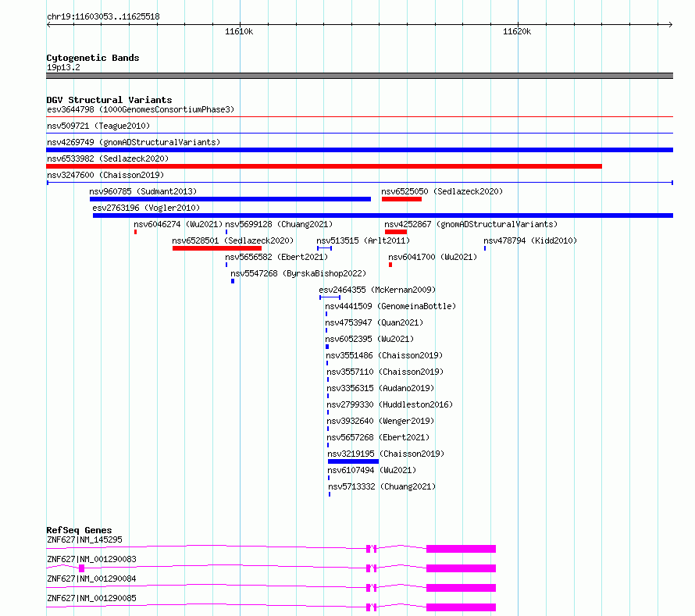Click the 11610k ruler tick label
Viewport: 695px width, 616px height.
(239, 31)
